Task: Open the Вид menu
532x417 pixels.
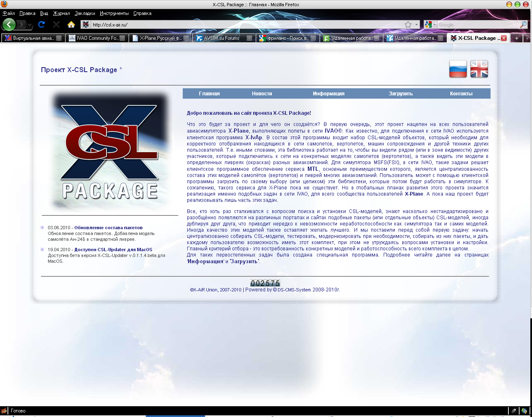Action: click(x=44, y=13)
